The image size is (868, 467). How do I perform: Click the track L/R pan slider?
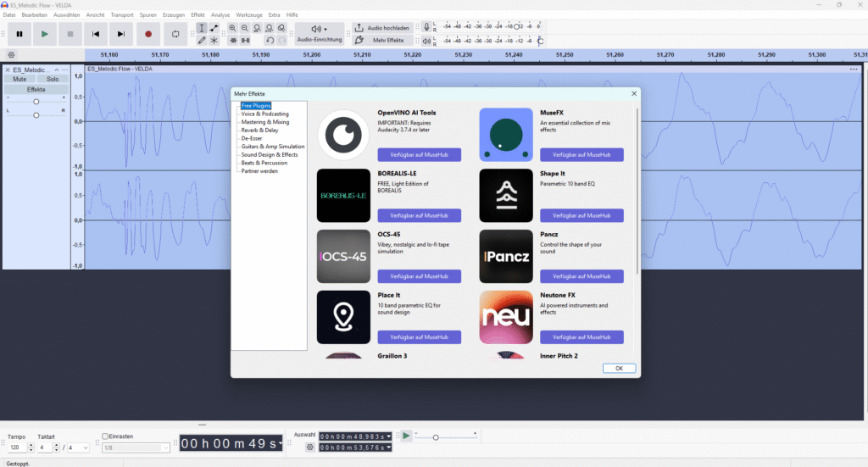[36, 115]
